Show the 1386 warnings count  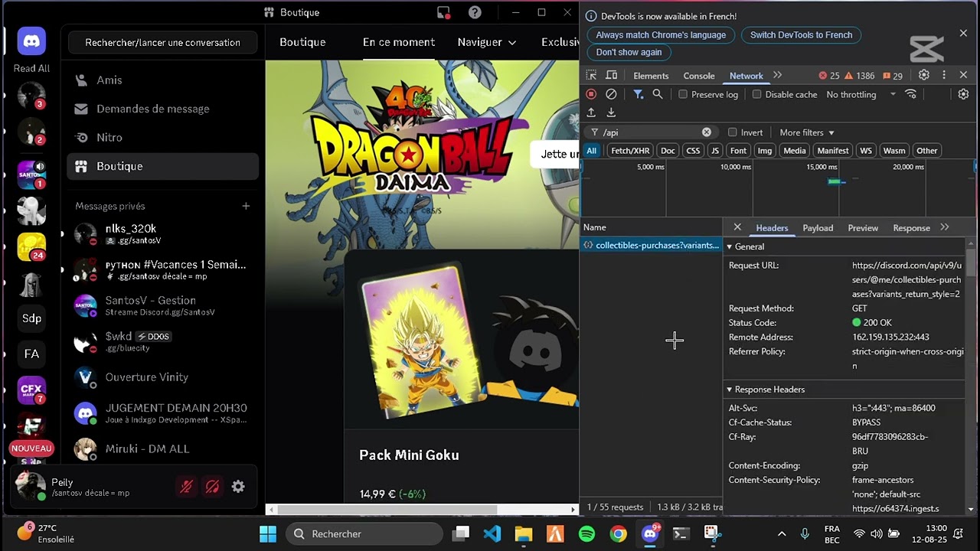(860, 76)
